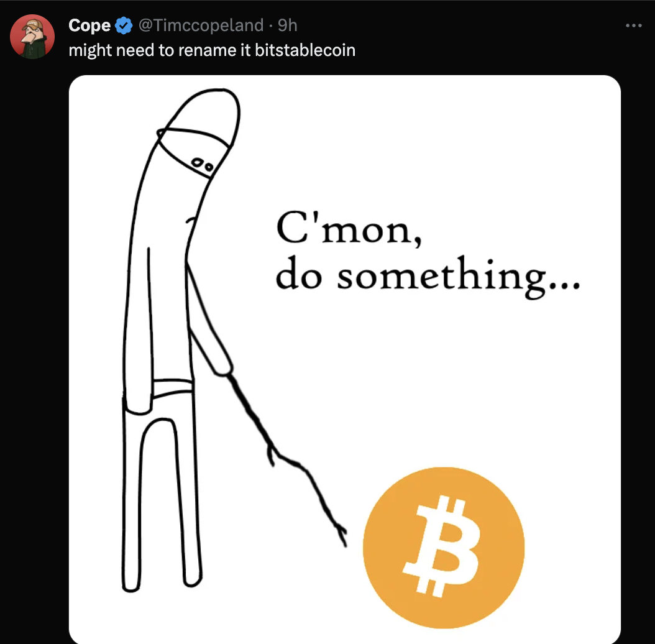The width and height of the screenshot is (655, 644).
Task: Click the 9h timestamp
Action: pyautogui.click(x=287, y=25)
